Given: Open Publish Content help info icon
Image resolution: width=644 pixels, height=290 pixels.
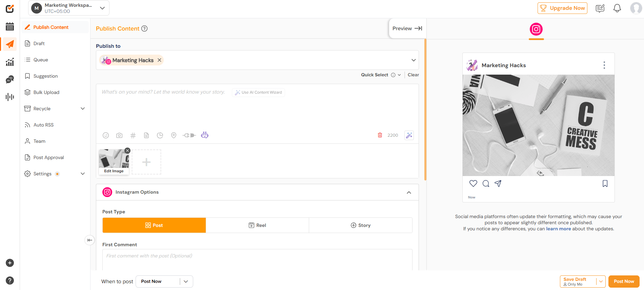Looking at the screenshot, I should coord(144,28).
